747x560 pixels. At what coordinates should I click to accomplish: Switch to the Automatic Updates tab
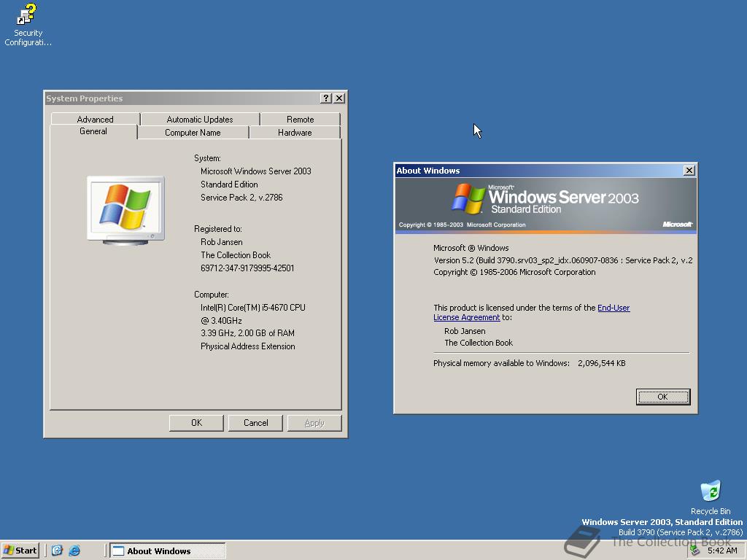(200, 119)
